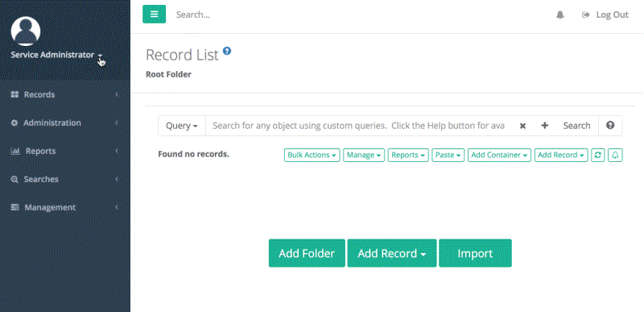
Task: Click the chevron next to Administration
Action: [x=117, y=123]
